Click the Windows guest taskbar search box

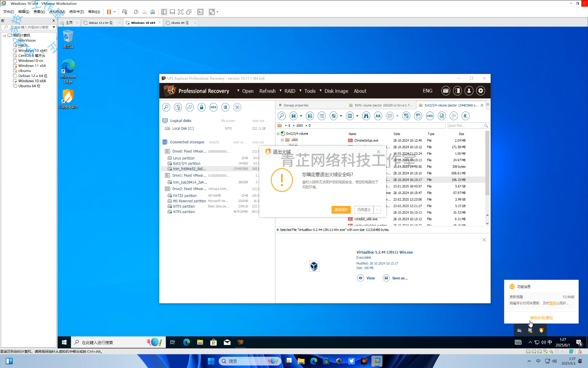pos(118,342)
